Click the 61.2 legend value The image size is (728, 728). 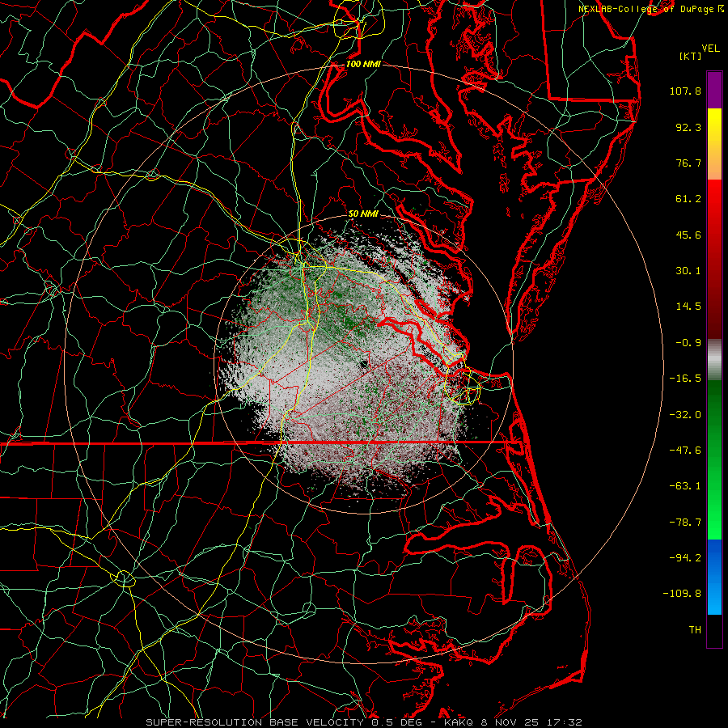(688, 199)
